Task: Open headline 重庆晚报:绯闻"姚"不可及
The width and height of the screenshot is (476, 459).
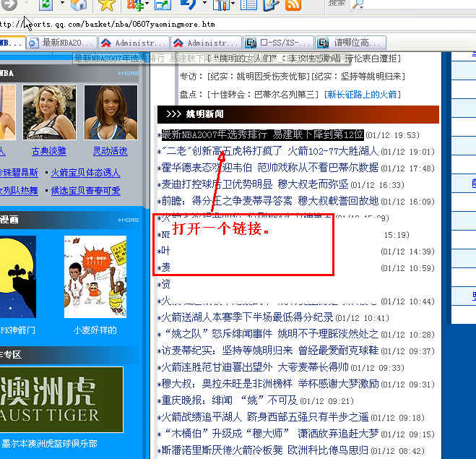Action: tap(229, 400)
